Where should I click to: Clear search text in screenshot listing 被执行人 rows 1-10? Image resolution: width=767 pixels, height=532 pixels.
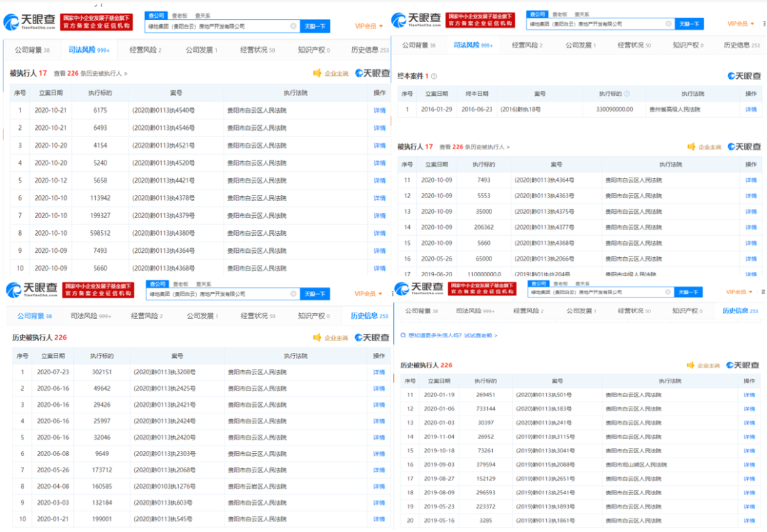[293, 26]
